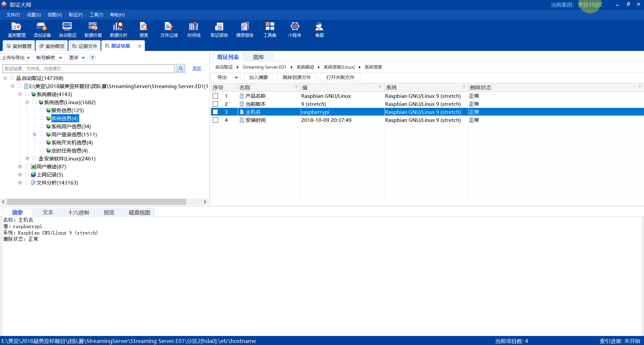
Task: Click document icon in 安装时间 row
Action: 242,120
